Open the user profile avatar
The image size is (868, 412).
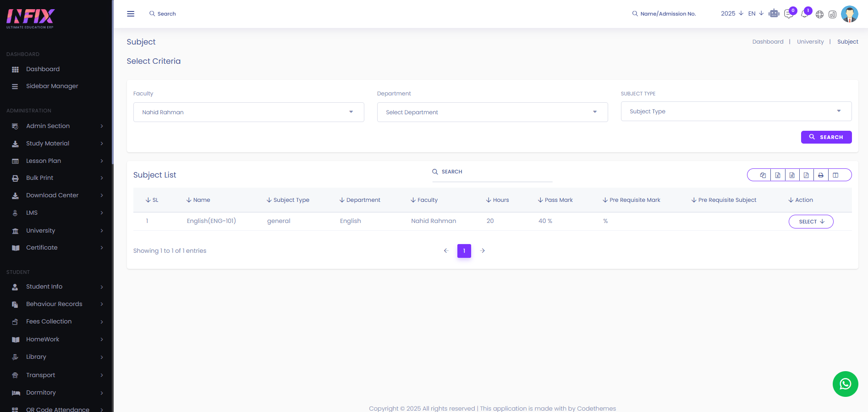point(849,14)
